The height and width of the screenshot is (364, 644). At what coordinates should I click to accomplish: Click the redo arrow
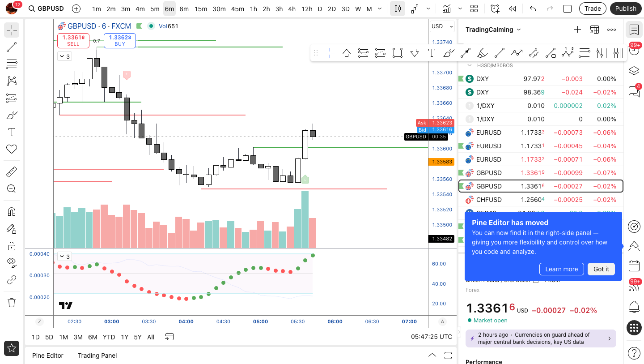point(550,9)
